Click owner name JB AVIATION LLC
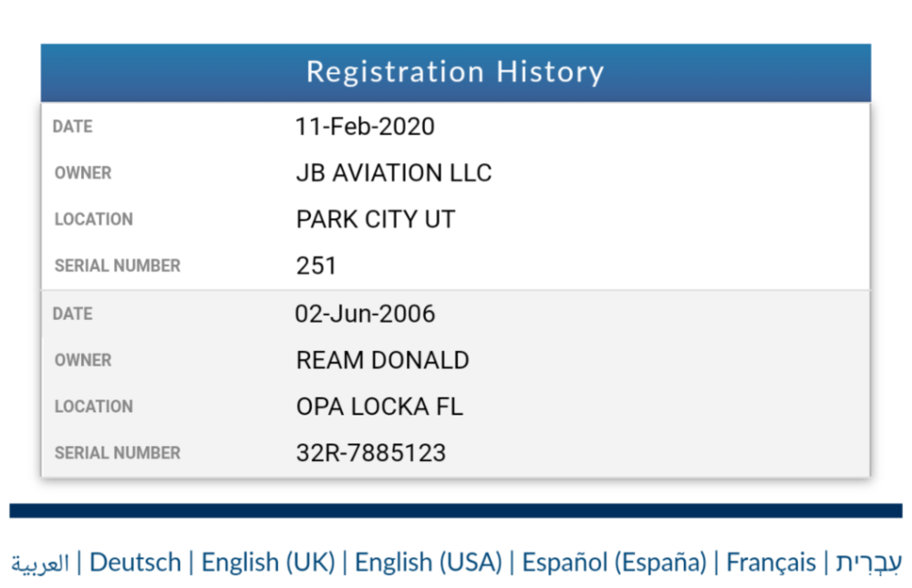Viewport: 912px width, 588px height. (x=393, y=173)
